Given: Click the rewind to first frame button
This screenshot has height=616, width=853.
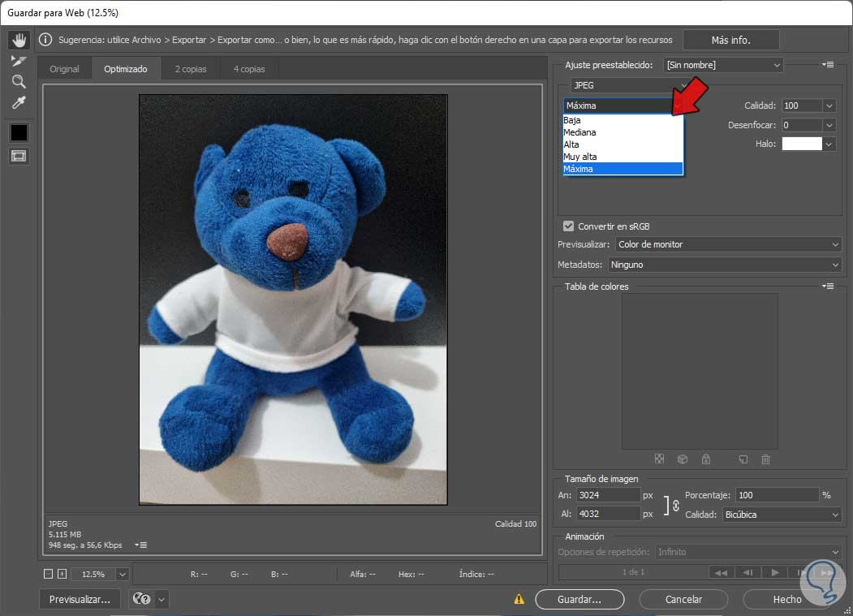Looking at the screenshot, I should pos(722,572).
